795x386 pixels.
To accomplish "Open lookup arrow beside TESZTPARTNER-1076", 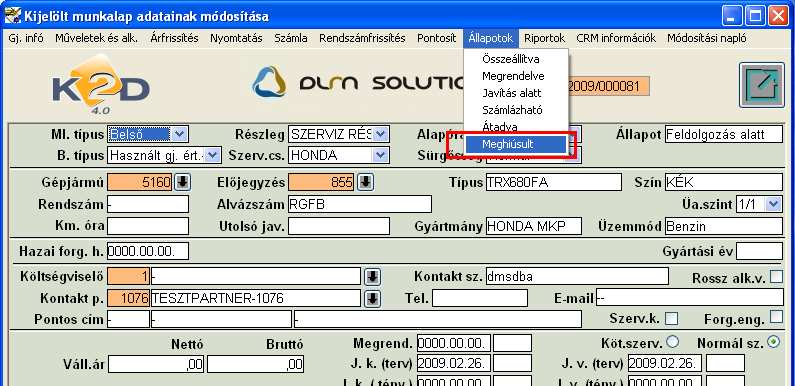I will pyautogui.click(x=373, y=298).
